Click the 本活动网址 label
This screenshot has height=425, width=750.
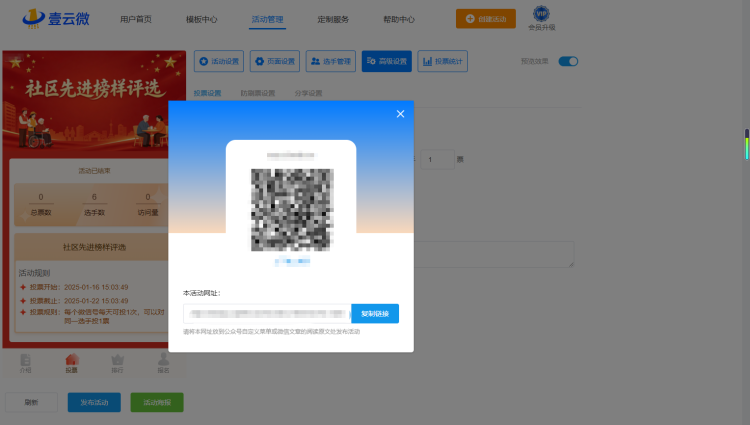pos(201,293)
